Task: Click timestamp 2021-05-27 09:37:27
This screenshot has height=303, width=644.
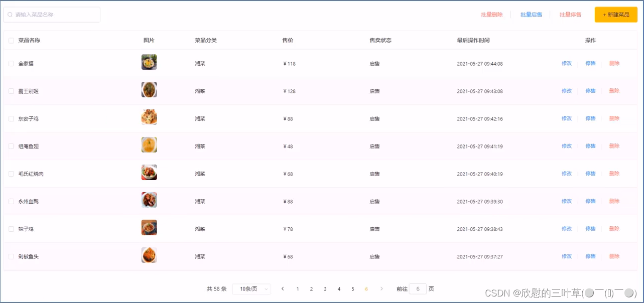Action: [480, 257]
